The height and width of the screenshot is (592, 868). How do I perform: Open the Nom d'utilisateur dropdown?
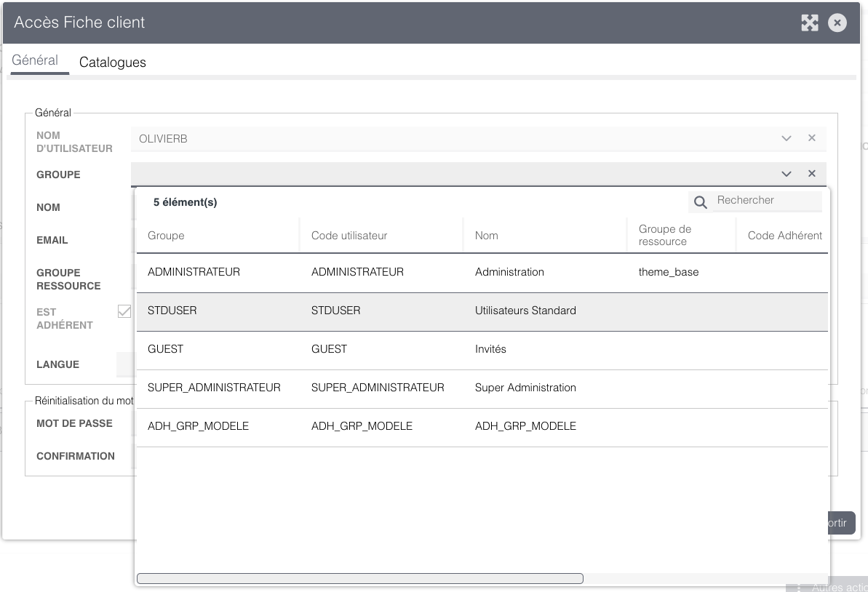[x=786, y=138]
